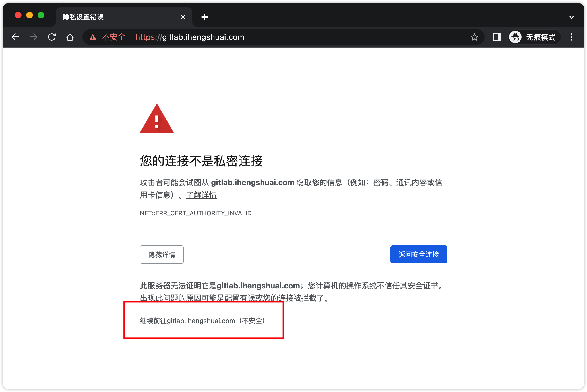Open a new tab with the plus button
The width and height of the screenshot is (587, 392).
[x=204, y=17]
